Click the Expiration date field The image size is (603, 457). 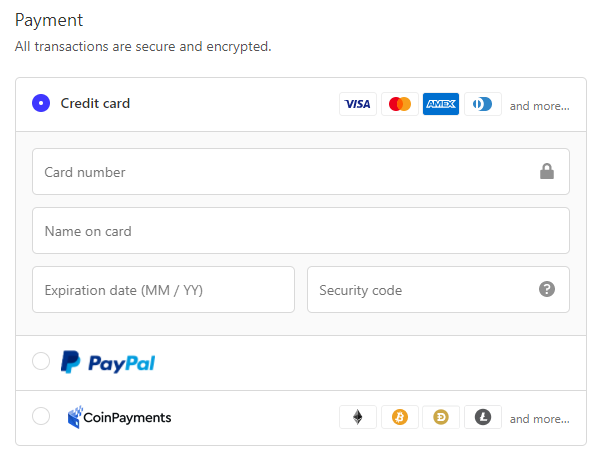163,290
